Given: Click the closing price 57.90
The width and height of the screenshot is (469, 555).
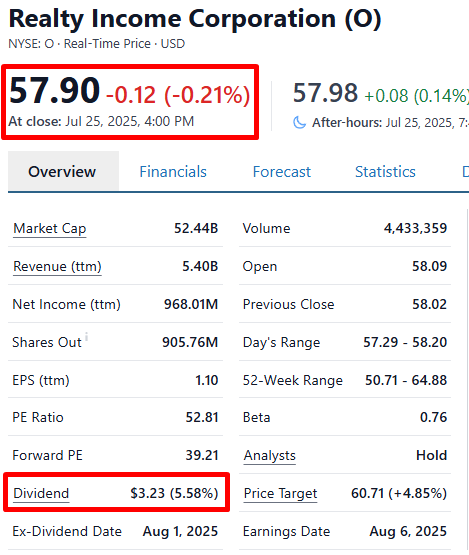Looking at the screenshot, I should pyautogui.click(x=55, y=91).
